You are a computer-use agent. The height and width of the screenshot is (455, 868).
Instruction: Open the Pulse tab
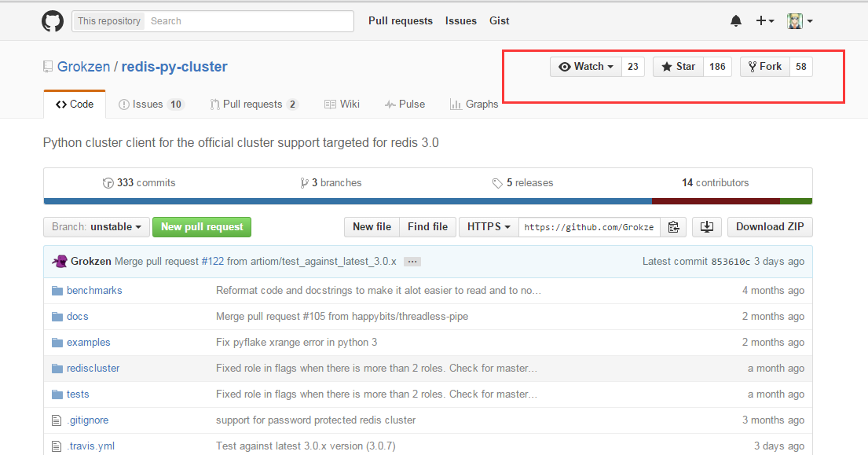point(405,104)
